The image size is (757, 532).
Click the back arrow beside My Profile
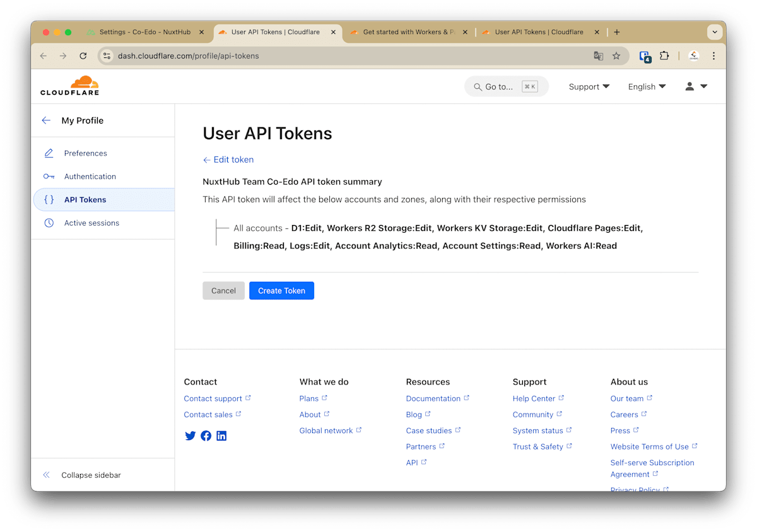pyautogui.click(x=46, y=120)
